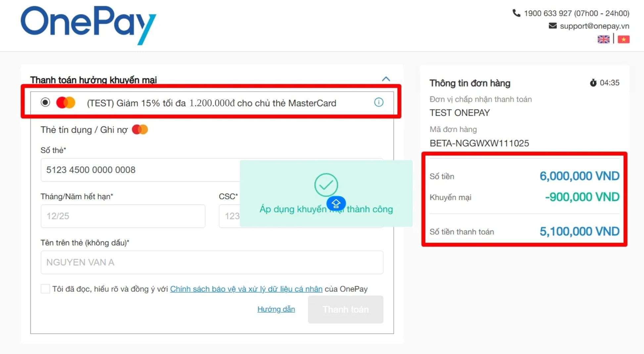Open the Hướng dẫn guide link
Image resolution: width=644 pixels, height=354 pixels.
tap(276, 309)
